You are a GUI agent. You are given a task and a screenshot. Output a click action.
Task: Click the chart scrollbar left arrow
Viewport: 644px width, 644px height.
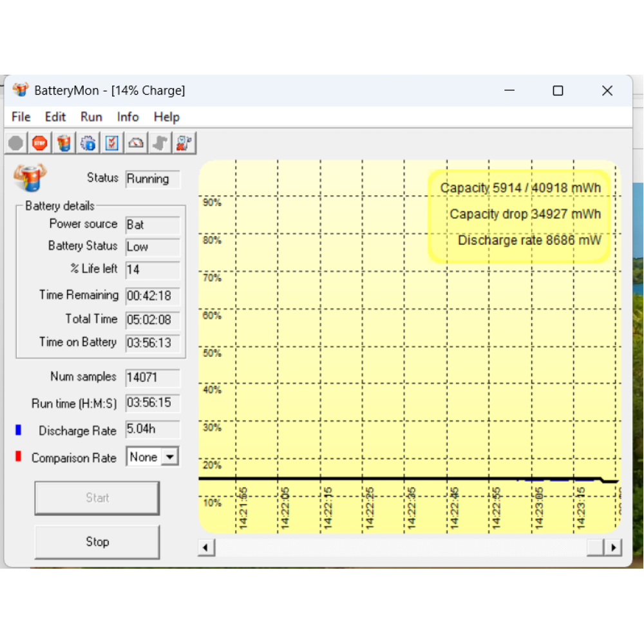(x=206, y=547)
